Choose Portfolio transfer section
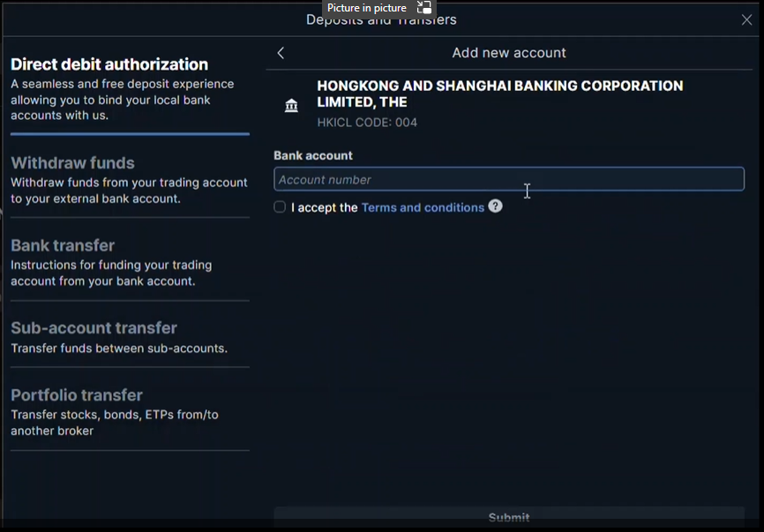Image resolution: width=764 pixels, height=532 pixels. [x=130, y=412]
